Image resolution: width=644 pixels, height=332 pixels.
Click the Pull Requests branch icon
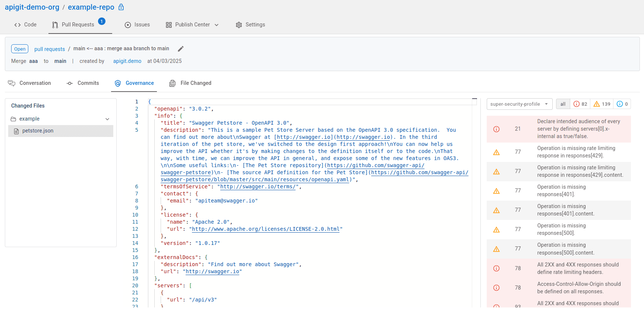(55, 25)
